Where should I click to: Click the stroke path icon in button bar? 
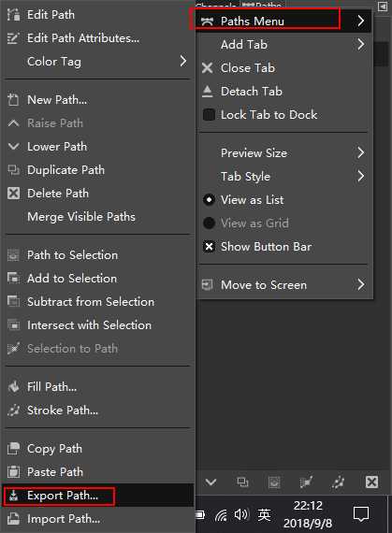point(338,482)
